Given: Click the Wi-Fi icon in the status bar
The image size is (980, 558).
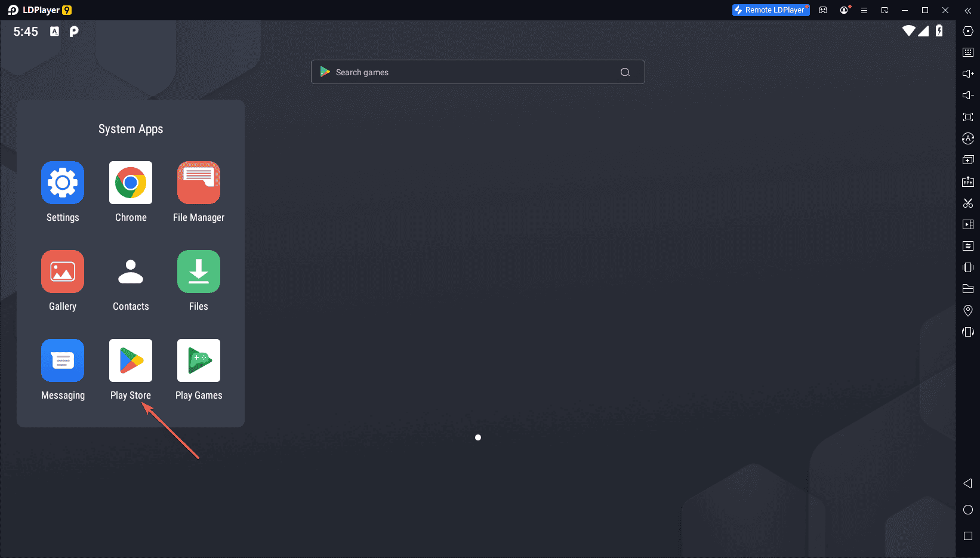Looking at the screenshot, I should coord(908,31).
